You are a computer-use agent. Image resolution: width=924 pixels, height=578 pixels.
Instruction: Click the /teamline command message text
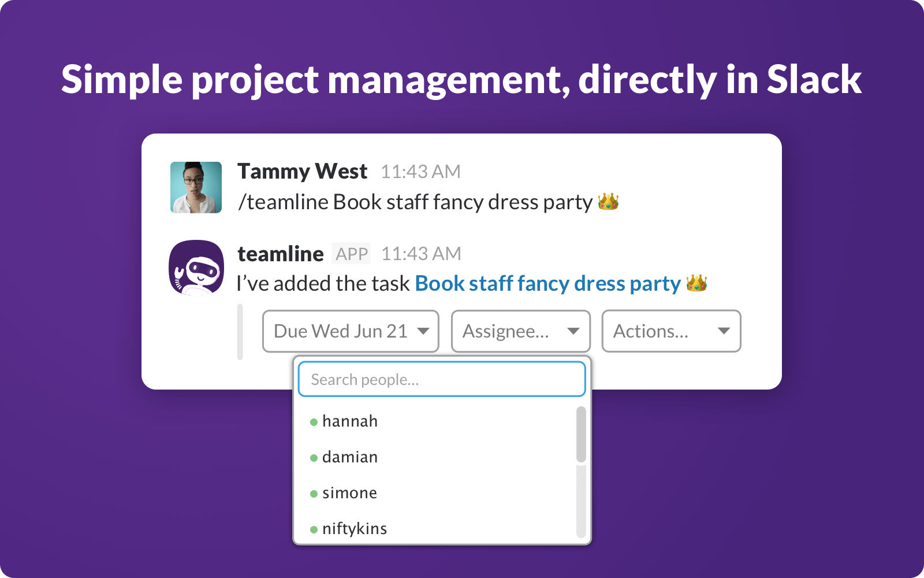pos(415,202)
